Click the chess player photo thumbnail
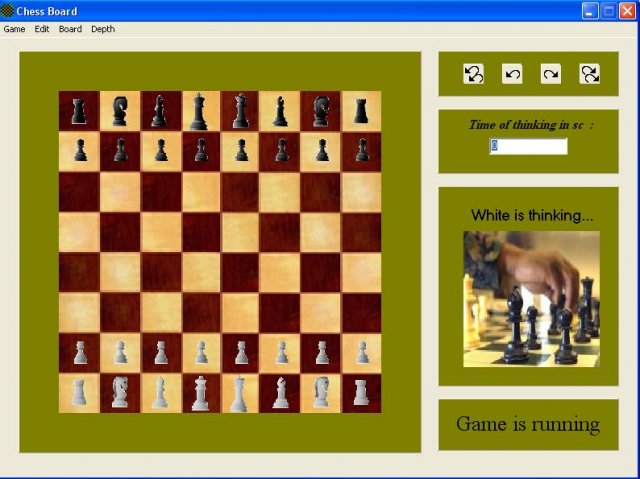This screenshot has width=640, height=479. [531, 299]
